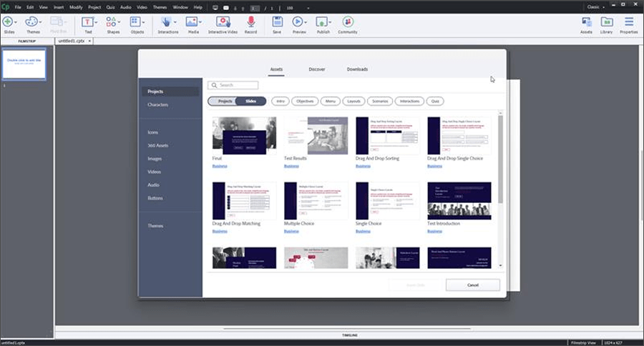
Task: Filter slides by Menu tag
Action: pos(330,101)
